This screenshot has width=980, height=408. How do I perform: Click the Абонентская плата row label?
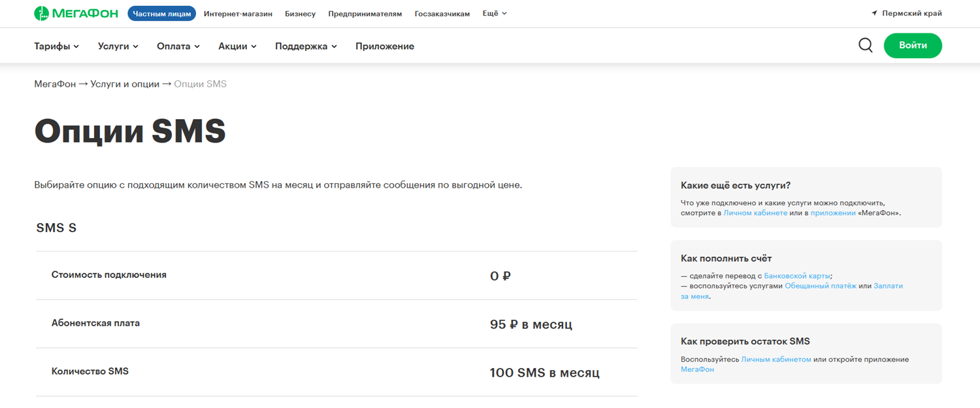[95, 323]
